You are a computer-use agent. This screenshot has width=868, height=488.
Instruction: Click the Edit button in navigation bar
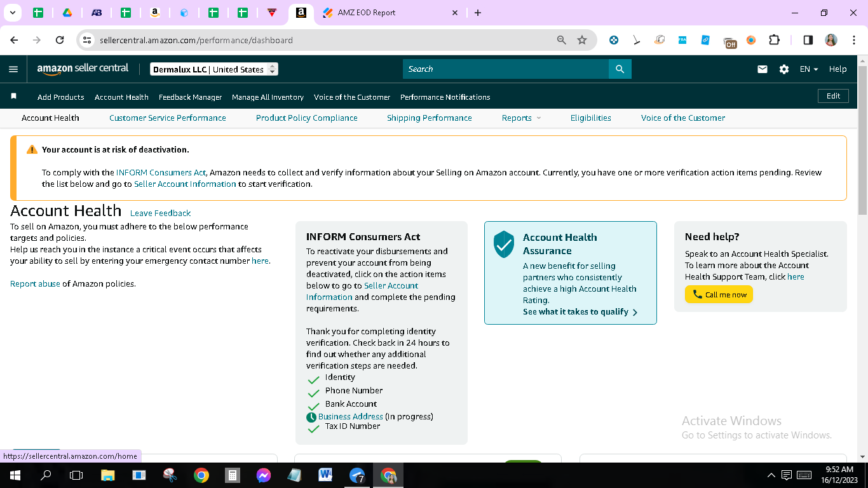tap(834, 96)
